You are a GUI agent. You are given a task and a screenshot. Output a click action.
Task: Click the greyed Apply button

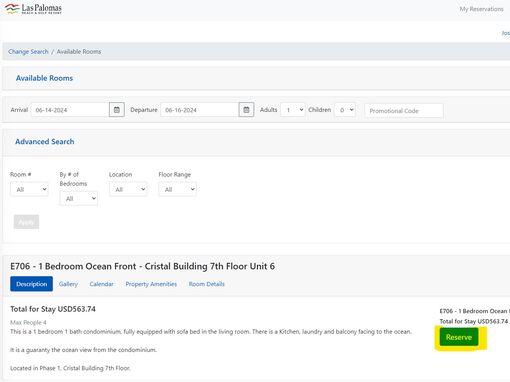point(26,222)
